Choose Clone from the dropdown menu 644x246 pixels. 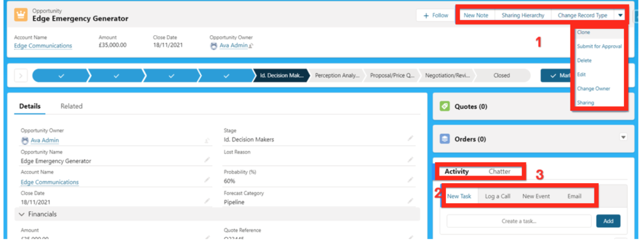pyautogui.click(x=583, y=32)
